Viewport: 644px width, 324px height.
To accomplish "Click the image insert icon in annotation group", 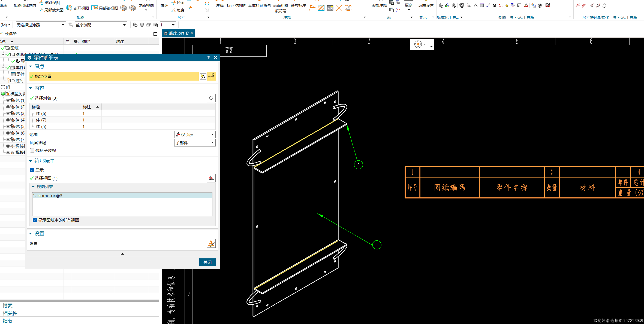I will pos(330,8).
